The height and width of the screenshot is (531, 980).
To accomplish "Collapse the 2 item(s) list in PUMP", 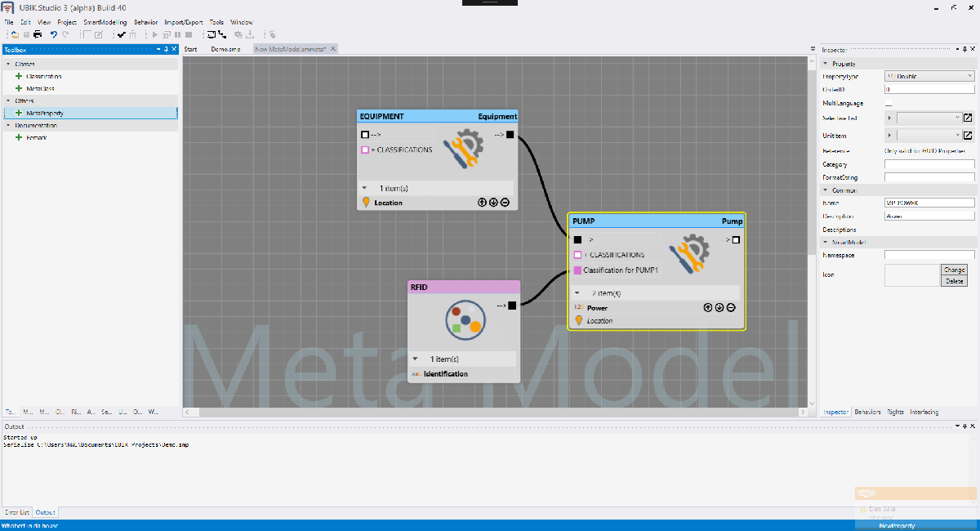I will (577, 292).
